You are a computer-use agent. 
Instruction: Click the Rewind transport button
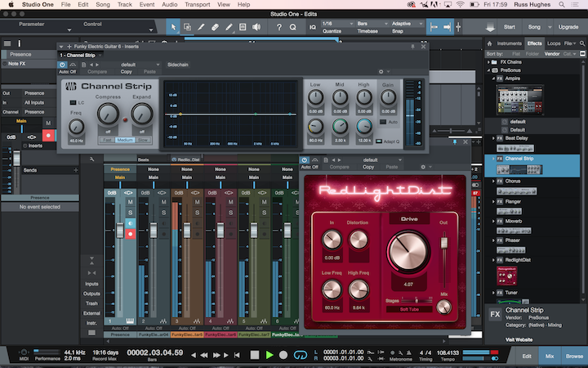(x=204, y=355)
